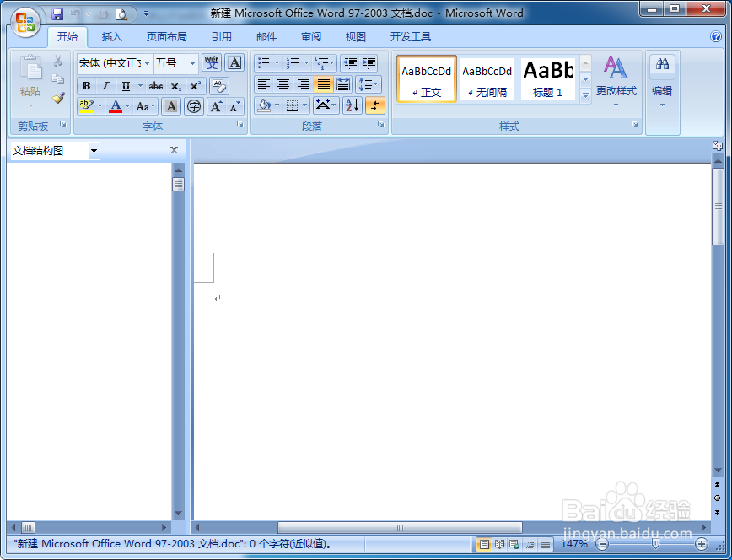This screenshot has width=732, height=560.
Task: Expand the line spacing dropdown
Action: [x=369, y=84]
